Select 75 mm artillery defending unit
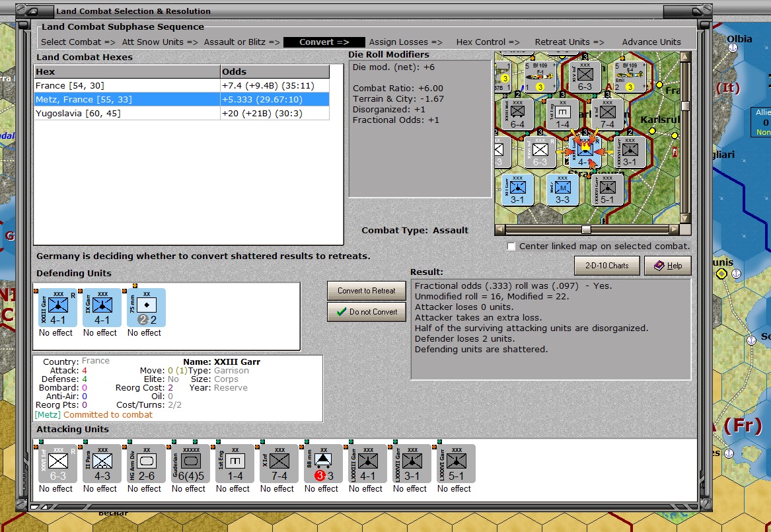 [x=146, y=308]
